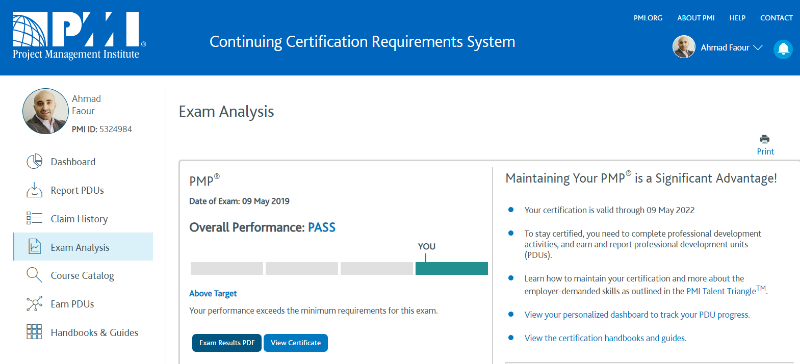Screen dimensions: 800x364
Task: Select Exam Analysis in sidebar
Action: click(x=83, y=247)
